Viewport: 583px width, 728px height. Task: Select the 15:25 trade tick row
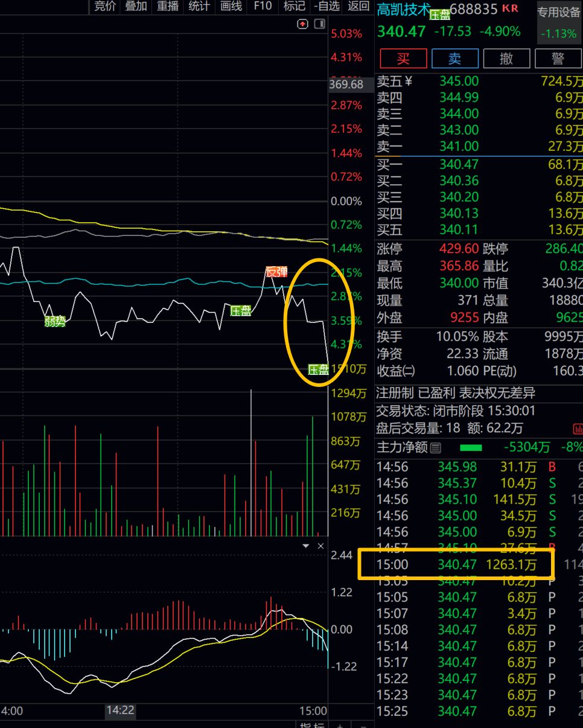click(x=479, y=711)
